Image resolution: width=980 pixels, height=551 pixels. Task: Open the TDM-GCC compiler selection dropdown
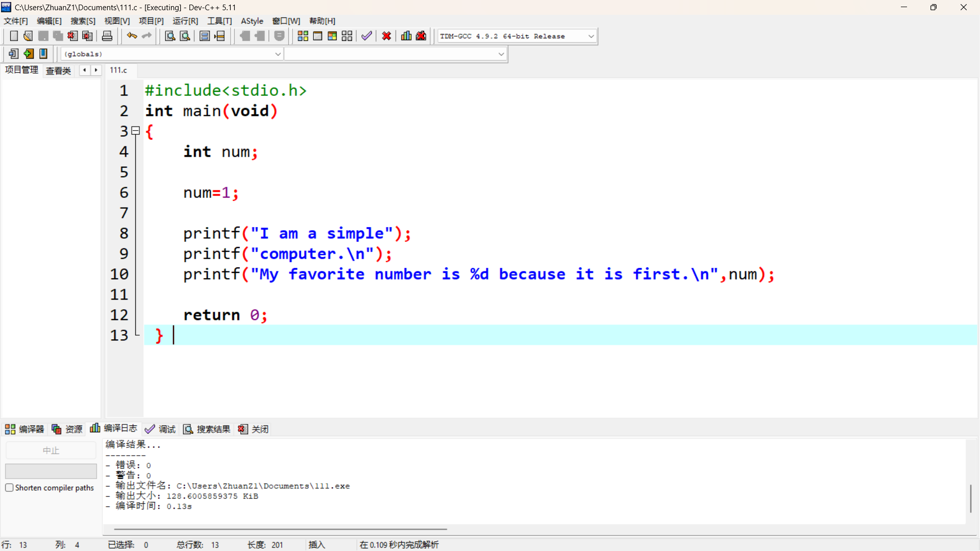[x=591, y=36]
